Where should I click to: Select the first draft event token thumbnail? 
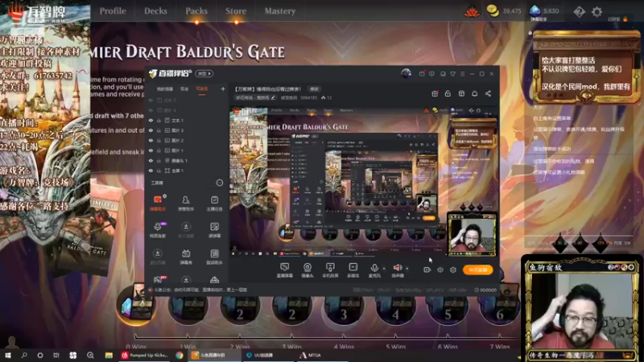pyautogui.click(x=136, y=305)
